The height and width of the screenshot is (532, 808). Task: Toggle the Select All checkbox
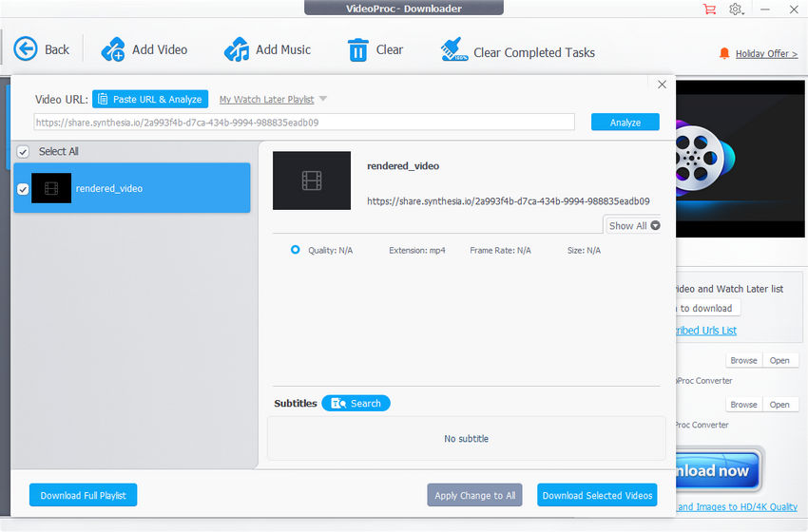point(23,151)
